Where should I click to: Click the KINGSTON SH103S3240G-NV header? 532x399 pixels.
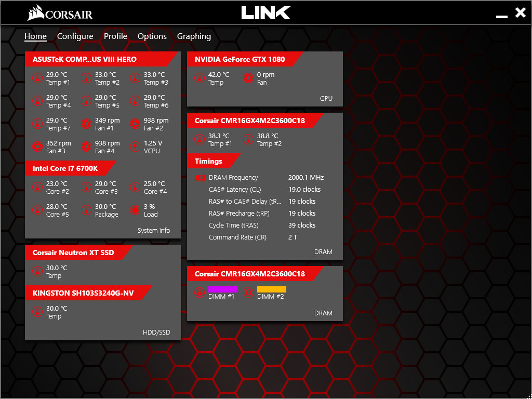[88, 293]
